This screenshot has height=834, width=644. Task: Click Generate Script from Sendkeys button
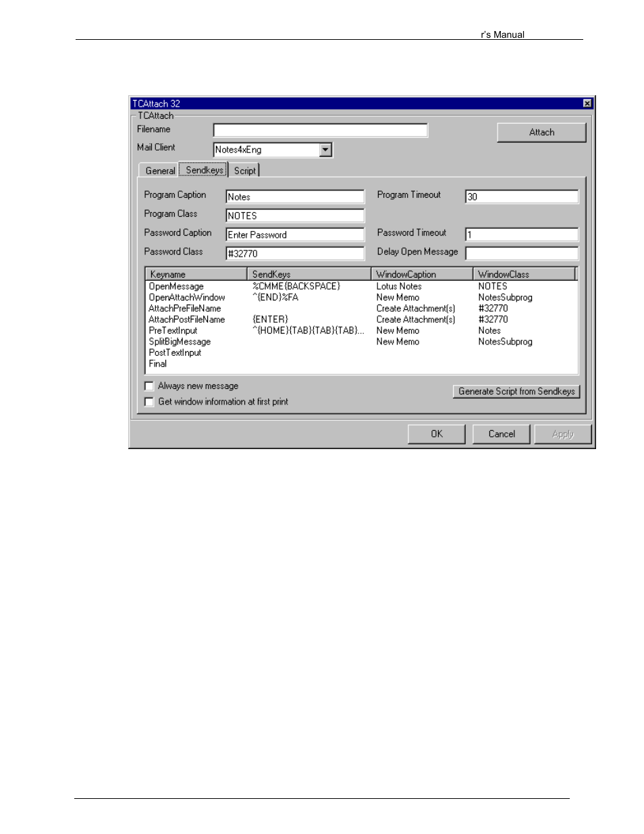point(516,392)
